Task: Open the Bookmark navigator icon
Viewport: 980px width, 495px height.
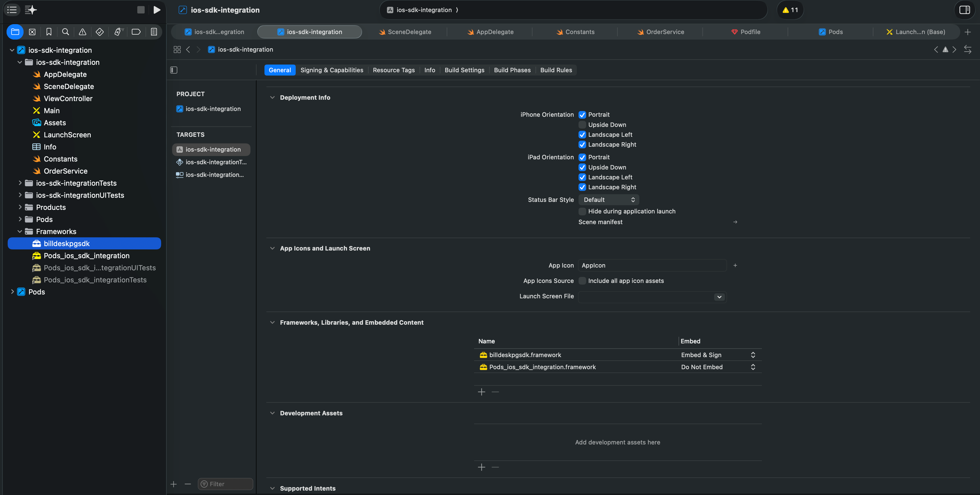Action: click(49, 32)
